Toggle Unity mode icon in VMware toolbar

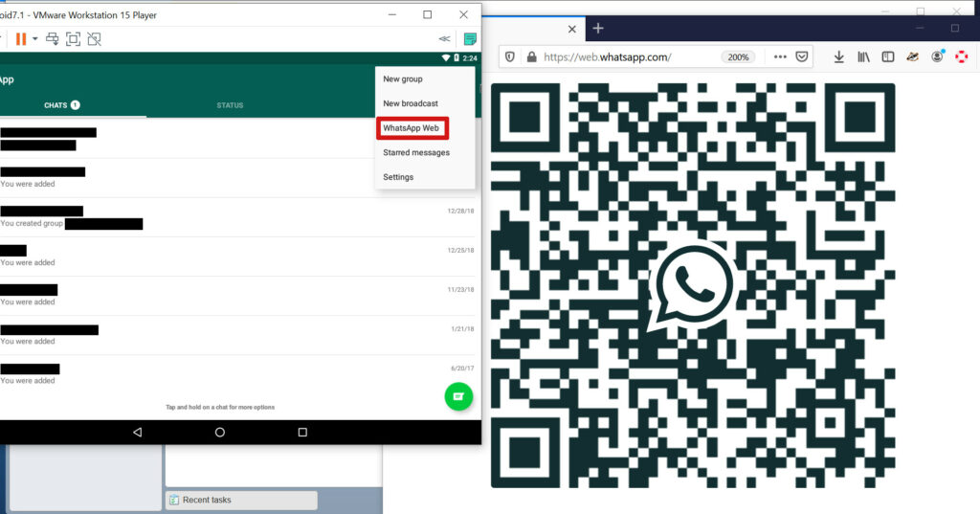[95, 39]
